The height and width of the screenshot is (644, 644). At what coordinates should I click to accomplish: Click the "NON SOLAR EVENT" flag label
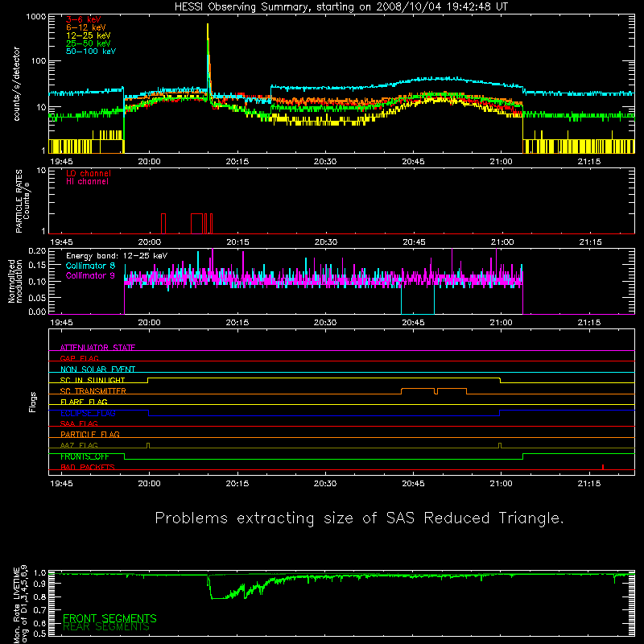(x=97, y=369)
